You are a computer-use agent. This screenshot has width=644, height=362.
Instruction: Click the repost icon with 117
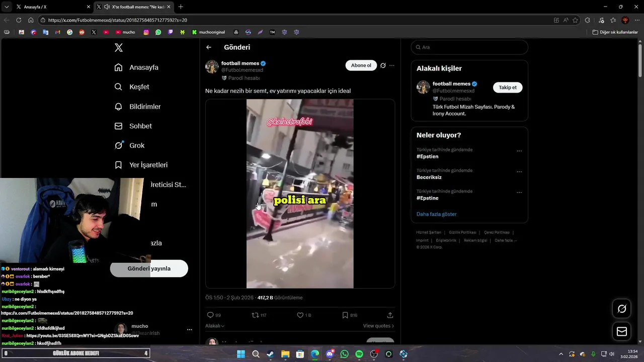pyautogui.click(x=255, y=315)
